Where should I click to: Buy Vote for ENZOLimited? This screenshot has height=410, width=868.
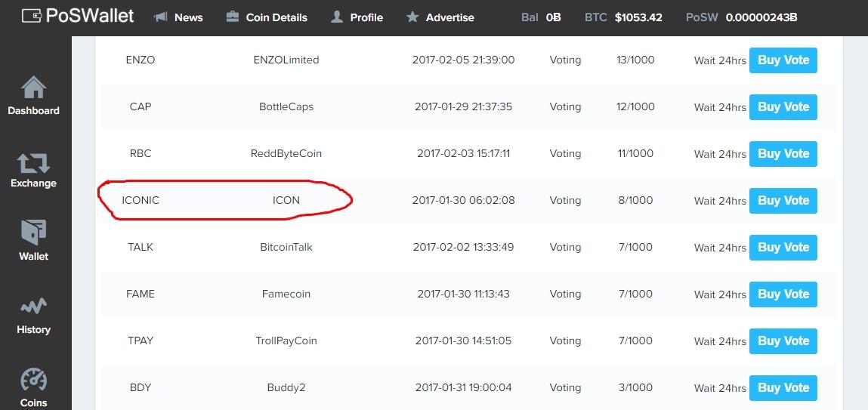coord(783,60)
